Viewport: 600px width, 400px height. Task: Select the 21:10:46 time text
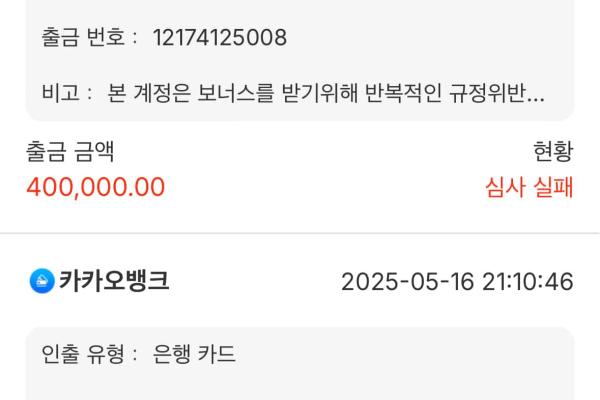(x=528, y=282)
